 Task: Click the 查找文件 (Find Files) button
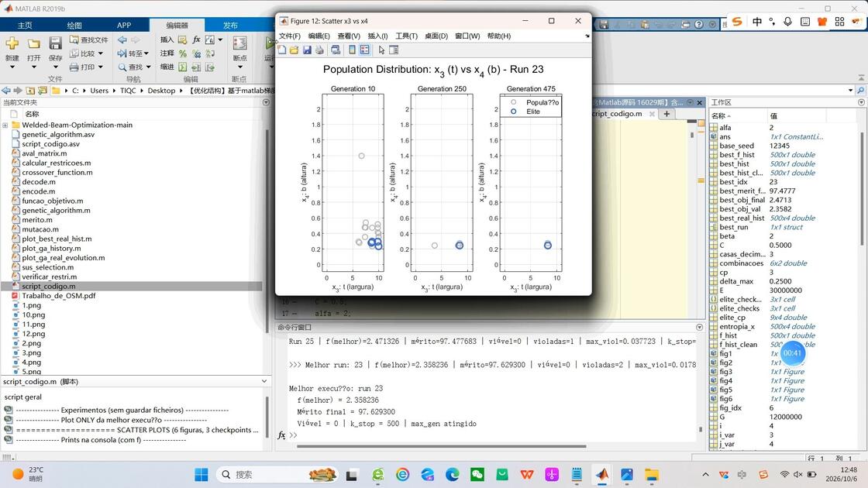pos(89,40)
